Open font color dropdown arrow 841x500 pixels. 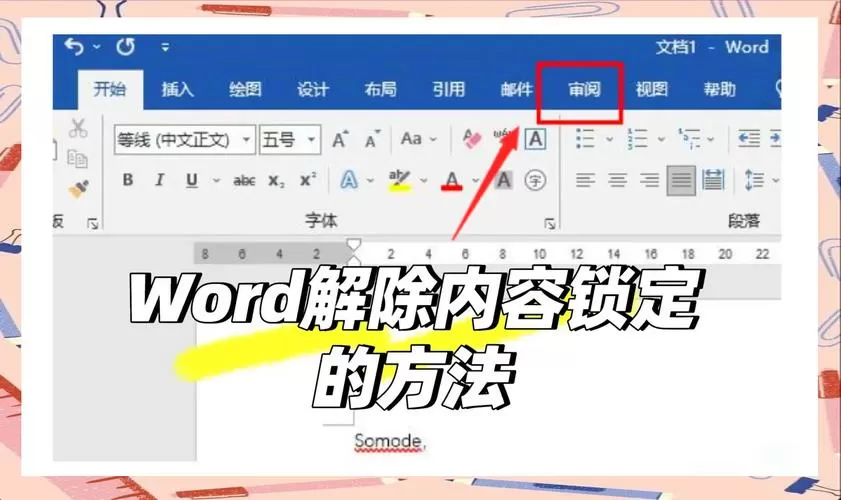475,180
